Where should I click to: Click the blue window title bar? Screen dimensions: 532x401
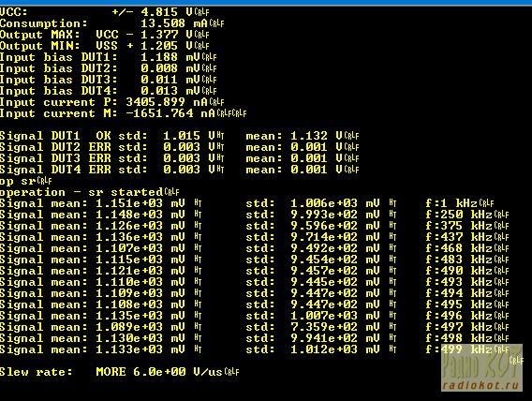coord(266,2)
